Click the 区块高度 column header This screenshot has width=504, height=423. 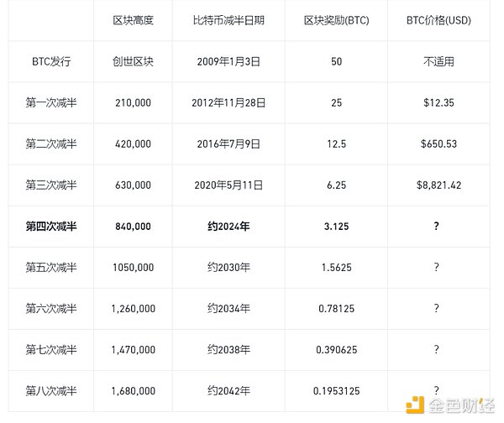[x=132, y=18]
